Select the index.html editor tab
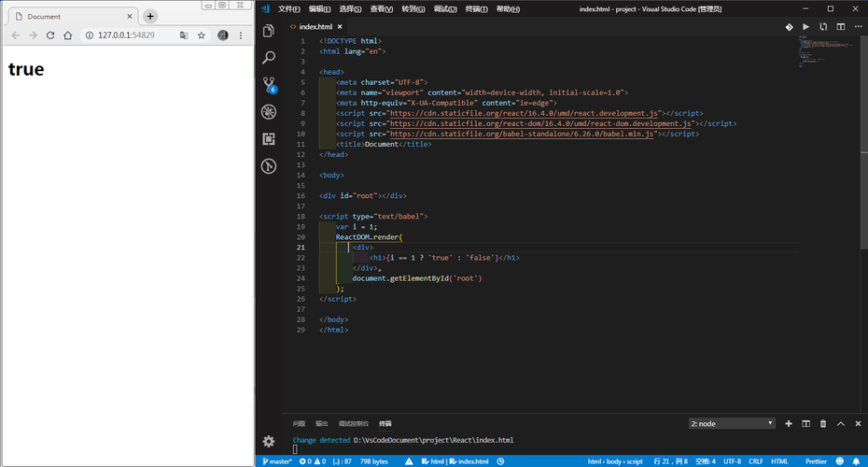Viewport: 868px width, 467px height. [316, 26]
